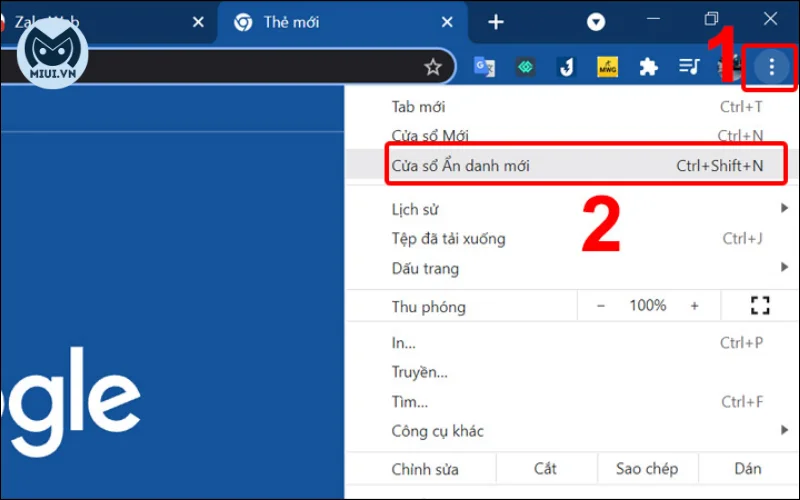Click the blue J extension icon
Screen dimensions: 800x500
point(566,67)
